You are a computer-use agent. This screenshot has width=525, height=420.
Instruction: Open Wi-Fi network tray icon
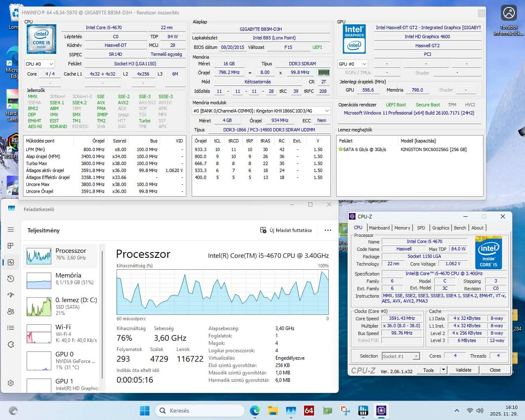click(470, 411)
